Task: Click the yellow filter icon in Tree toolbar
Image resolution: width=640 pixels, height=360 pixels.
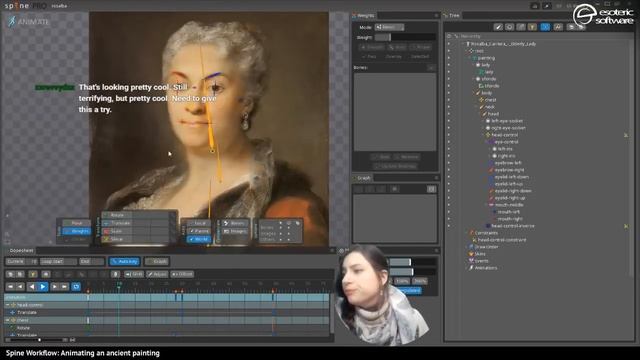Action: coord(532,27)
